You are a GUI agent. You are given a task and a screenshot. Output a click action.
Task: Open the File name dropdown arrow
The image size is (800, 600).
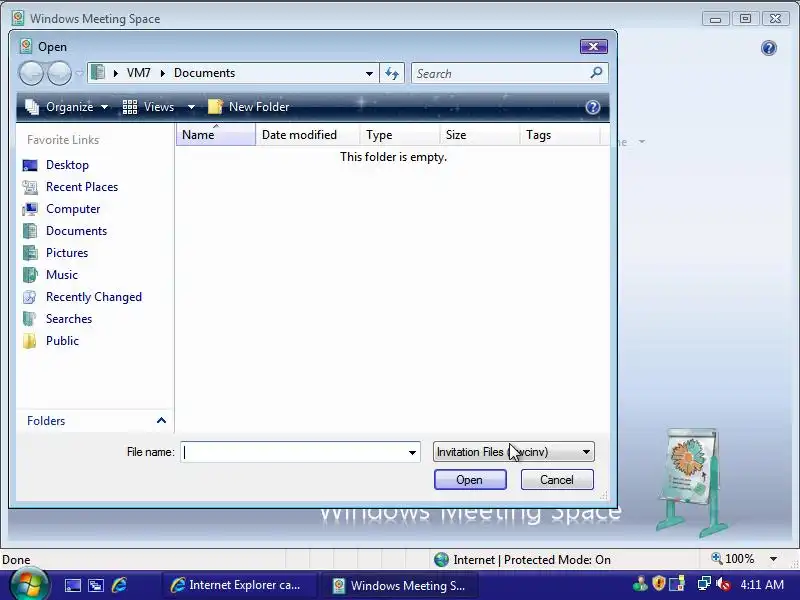point(412,453)
